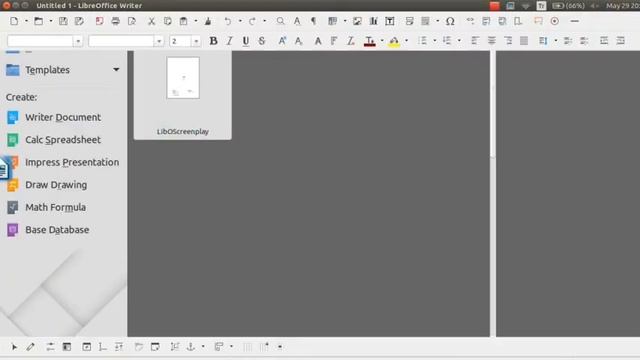
Task: Click the Export as PDF icon
Action: 99,21
